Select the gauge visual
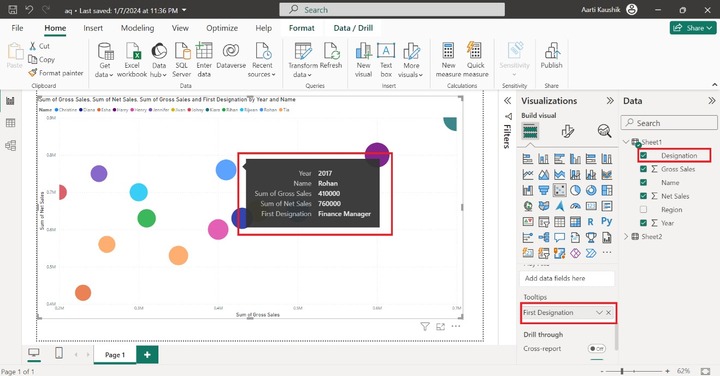 575,206
